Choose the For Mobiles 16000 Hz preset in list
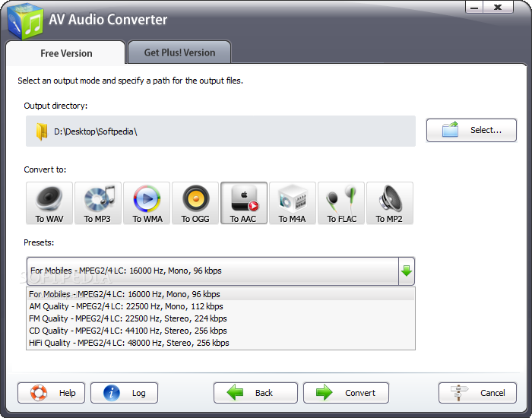Screen dimensions: 532x418 (220, 294)
